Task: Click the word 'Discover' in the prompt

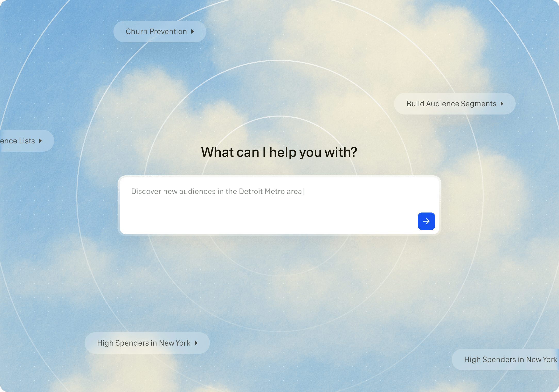Action: tap(146, 191)
